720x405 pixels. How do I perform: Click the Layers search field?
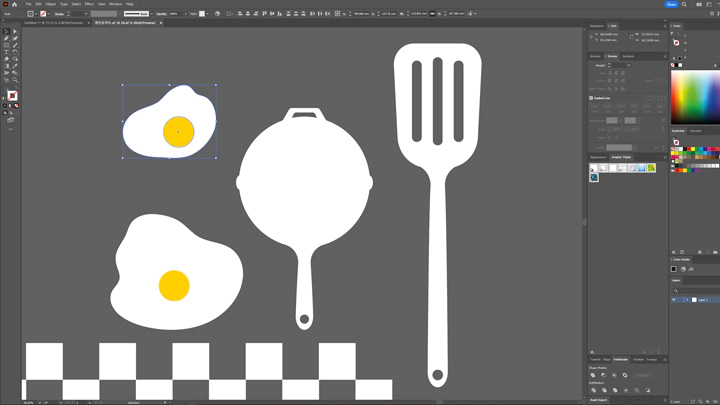[698, 291]
